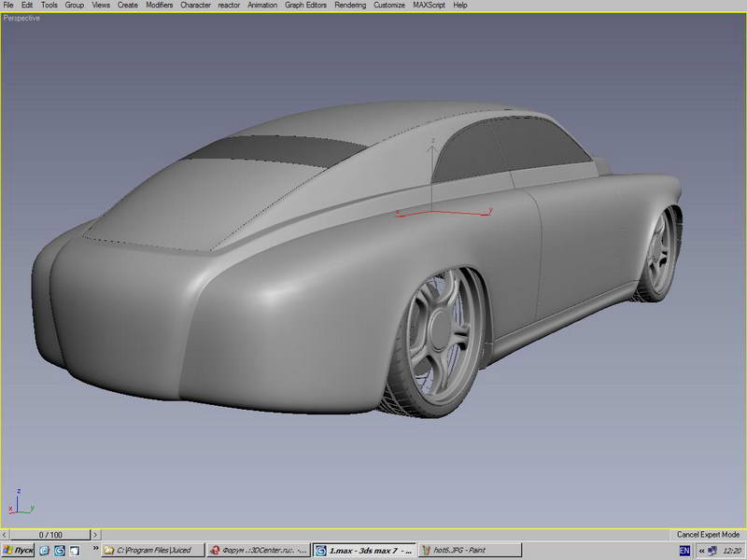
Task: Open the Graph Editors menu
Action: click(305, 6)
